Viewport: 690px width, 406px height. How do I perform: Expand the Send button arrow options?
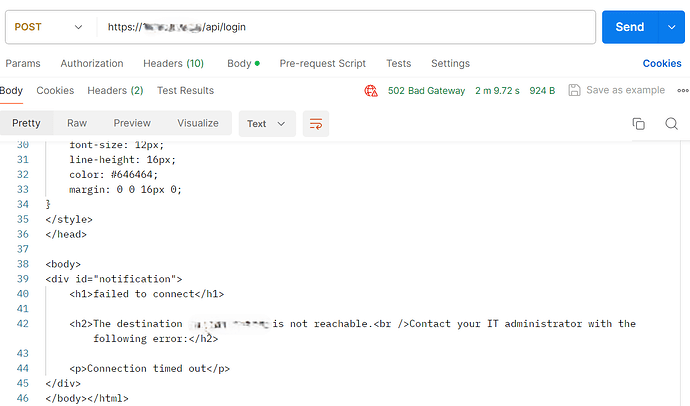pyautogui.click(x=672, y=27)
